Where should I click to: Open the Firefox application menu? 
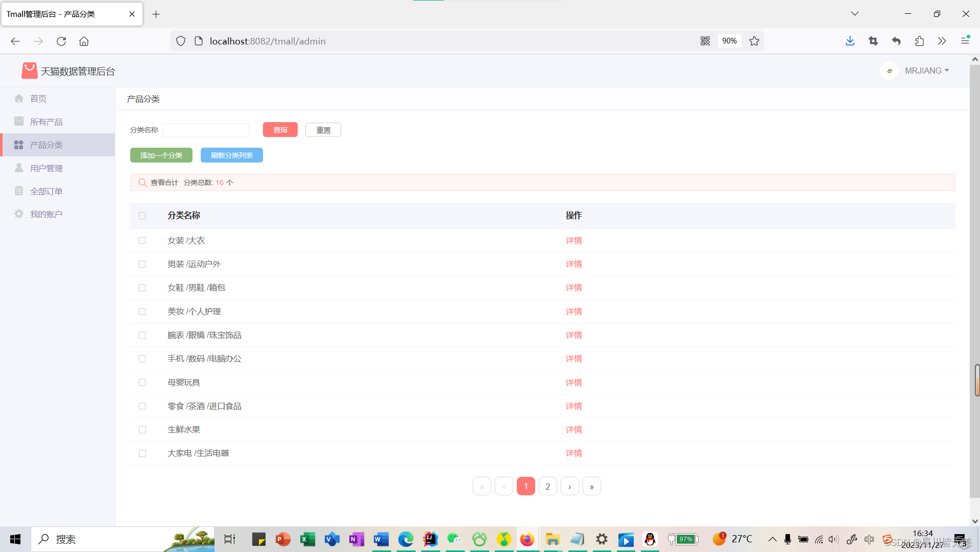click(x=965, y=40)
